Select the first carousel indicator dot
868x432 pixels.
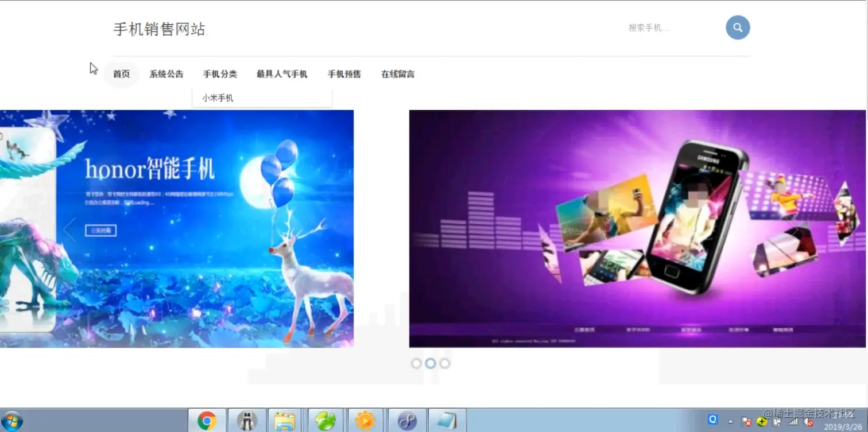[416, 363]
